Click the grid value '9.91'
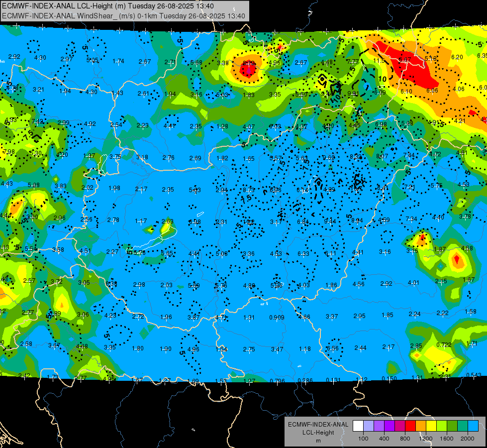Viewport: 487px width, 448px height. pos(353,94)
